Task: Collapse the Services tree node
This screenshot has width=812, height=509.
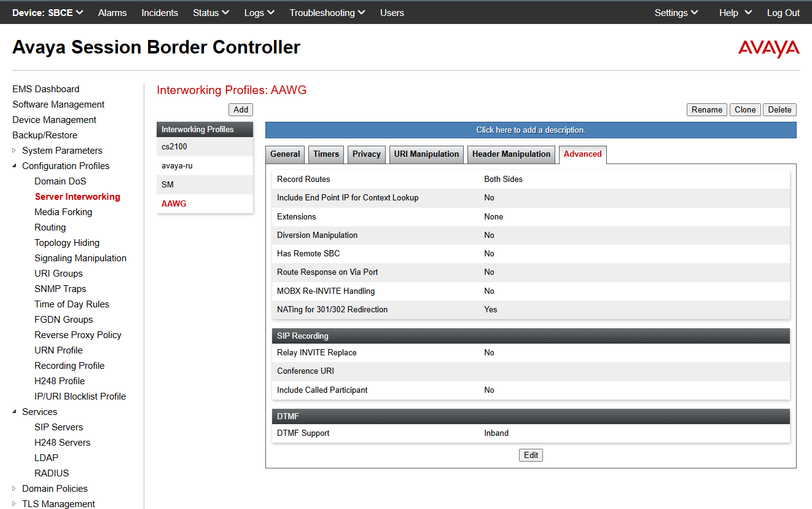Action: [15, 412]
